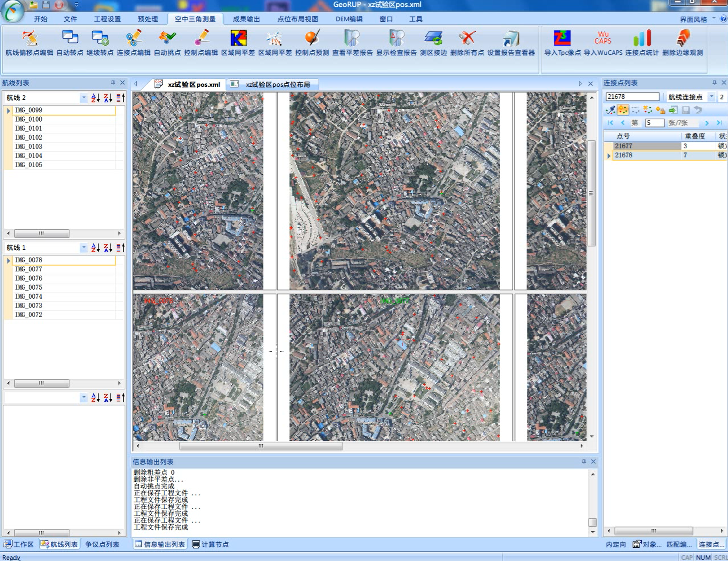Open 控制点预测 tool
728x561 pixels.
click(x=312, y=42)
